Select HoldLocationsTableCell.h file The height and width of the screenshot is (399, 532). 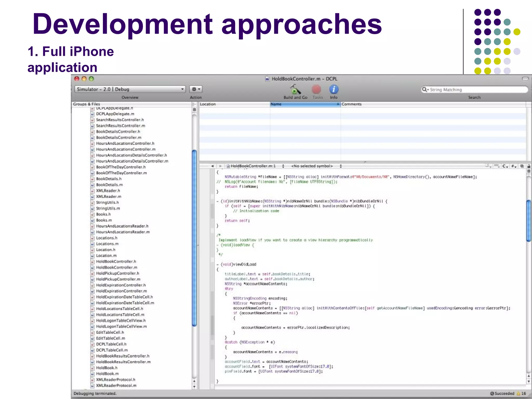(x=119, y=309)
